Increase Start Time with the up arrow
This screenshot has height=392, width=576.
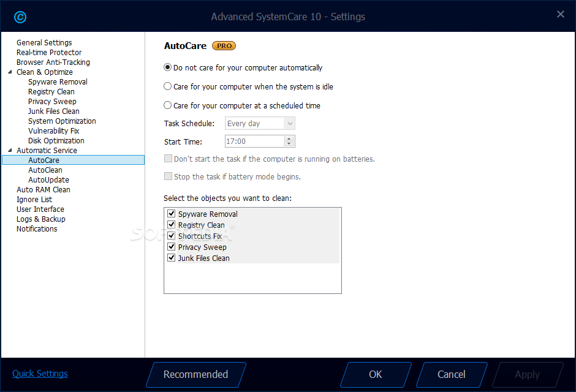tap(289, 139)
